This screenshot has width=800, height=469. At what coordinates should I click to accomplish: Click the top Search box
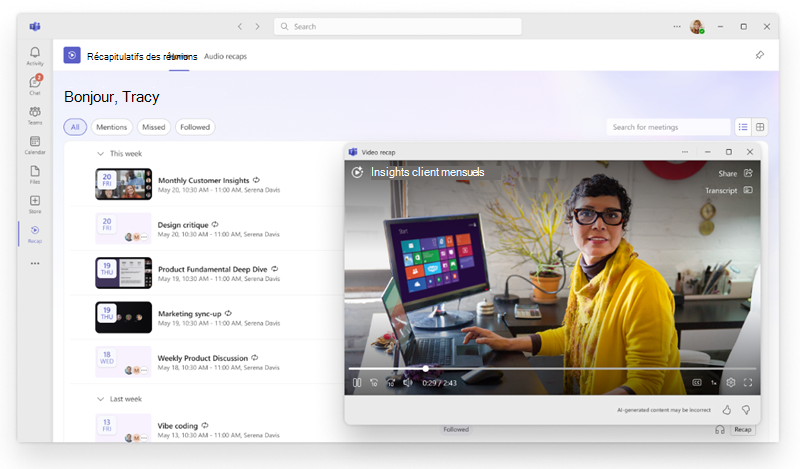point(397,27)
